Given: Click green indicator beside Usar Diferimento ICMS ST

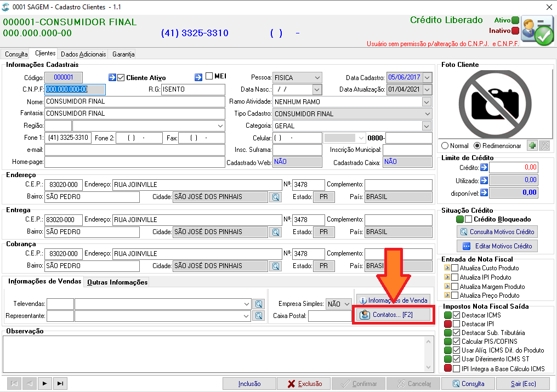Looking at the screenshot, I should [x=448, y=359].
